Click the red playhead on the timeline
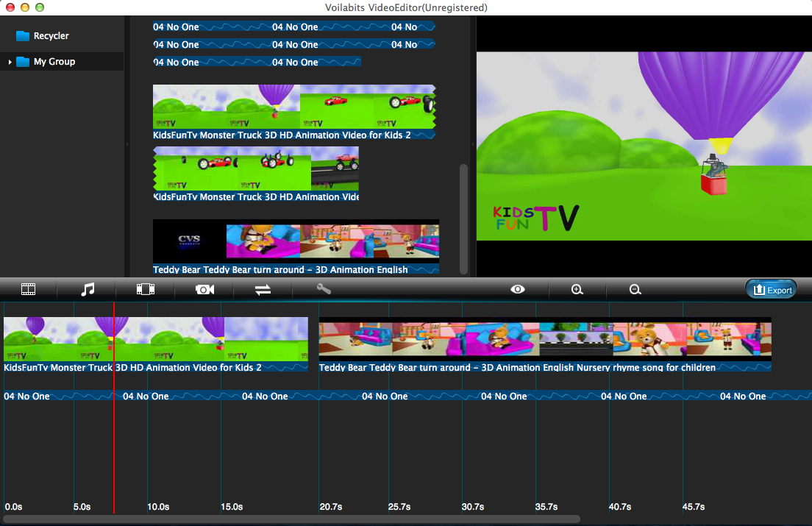The height and width of the screenshot is (526, 812). [114, 408]
